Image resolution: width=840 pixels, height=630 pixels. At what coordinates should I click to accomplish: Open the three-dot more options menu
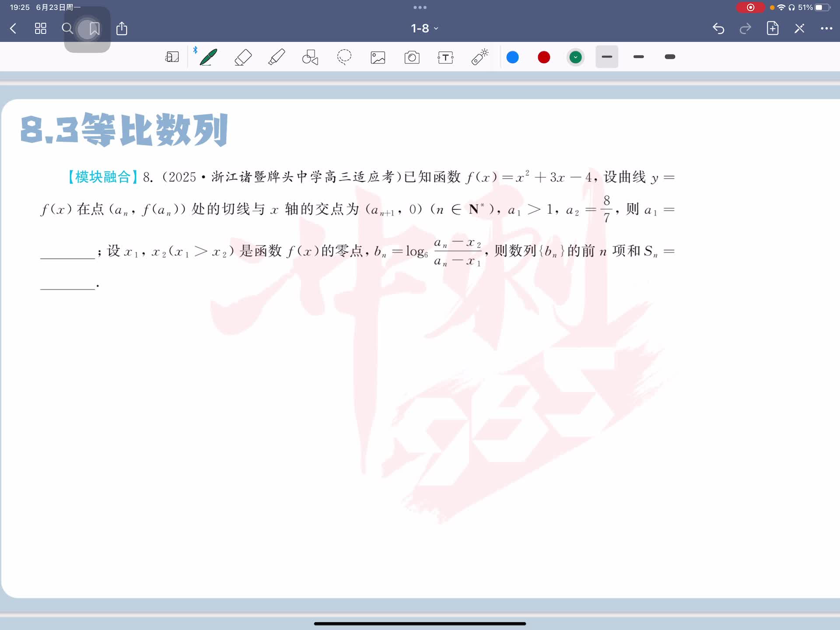click(x=826, y=28)
